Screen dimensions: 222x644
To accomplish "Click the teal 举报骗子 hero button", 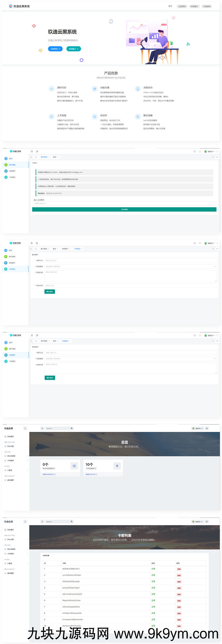I will coord(74,49).
